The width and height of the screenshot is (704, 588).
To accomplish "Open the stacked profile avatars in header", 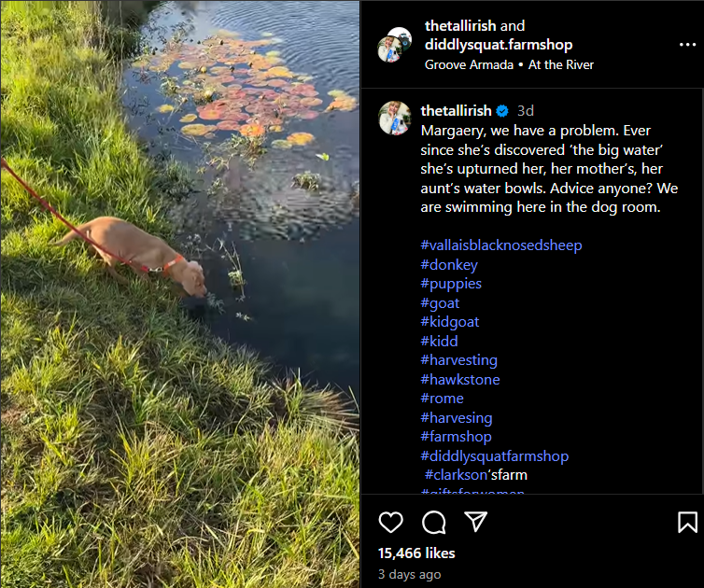I will pyautogui.click(x=394, y=45).
